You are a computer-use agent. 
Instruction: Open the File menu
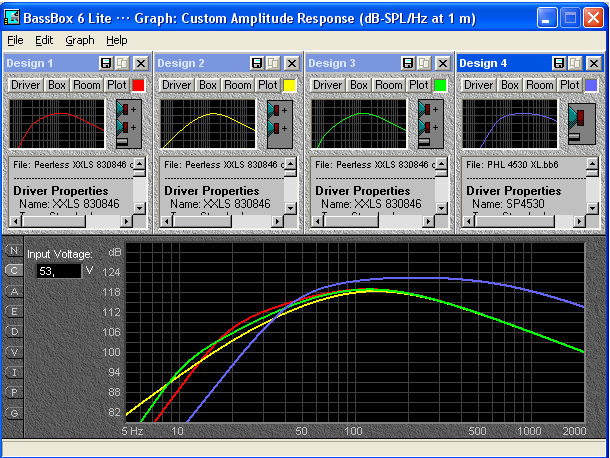15,40
